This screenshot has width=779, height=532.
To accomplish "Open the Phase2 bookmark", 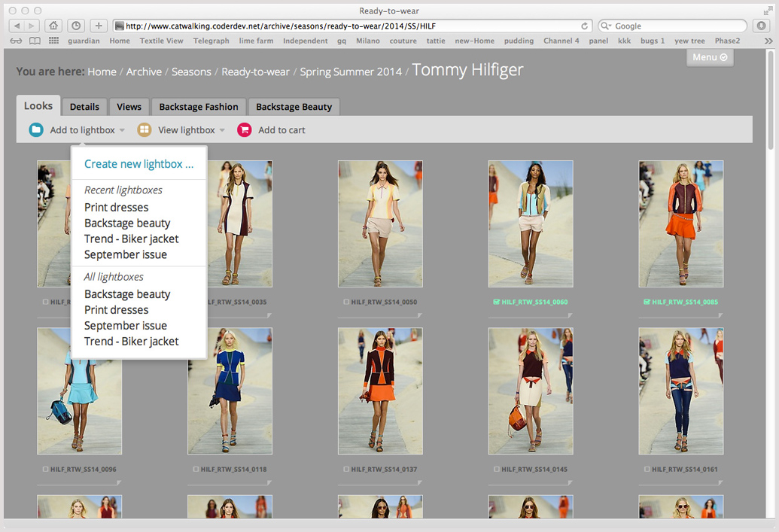I will [727, 41].
